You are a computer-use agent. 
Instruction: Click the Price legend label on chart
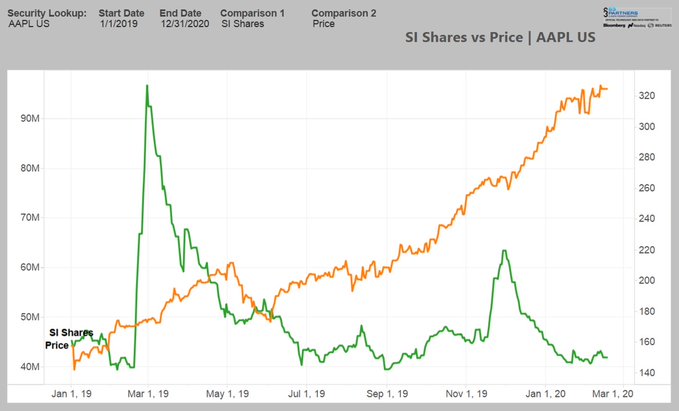pyautogui.click(x=56, y=344)
